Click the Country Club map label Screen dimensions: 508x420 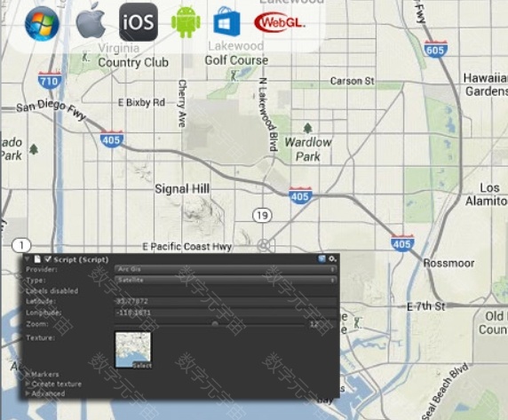pyautogui.click(x=133, y=62)
